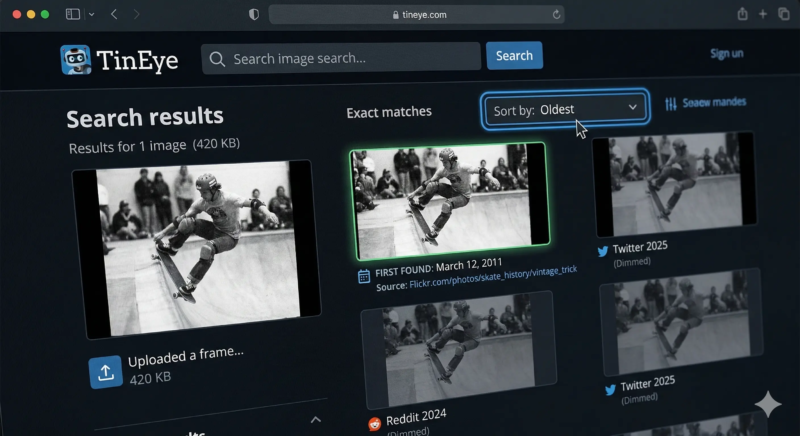Reload the page with refresh icon
Image resolution: width=800 pixels, height=436 pixels.
(x=556, y=14)
